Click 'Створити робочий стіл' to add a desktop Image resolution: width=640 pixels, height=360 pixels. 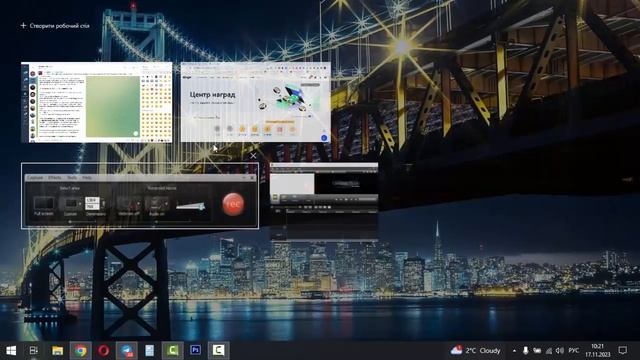55,26
